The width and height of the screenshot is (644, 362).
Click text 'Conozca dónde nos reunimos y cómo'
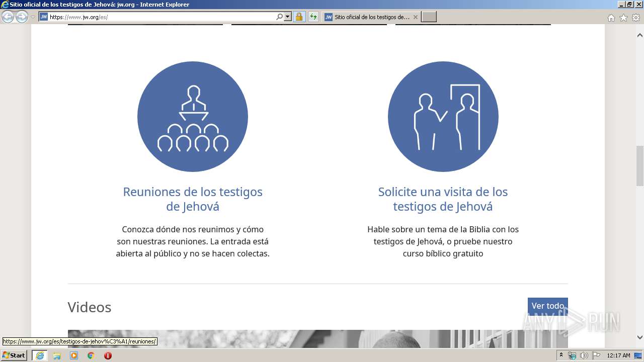pyautogui.click(x=193, y=229)
